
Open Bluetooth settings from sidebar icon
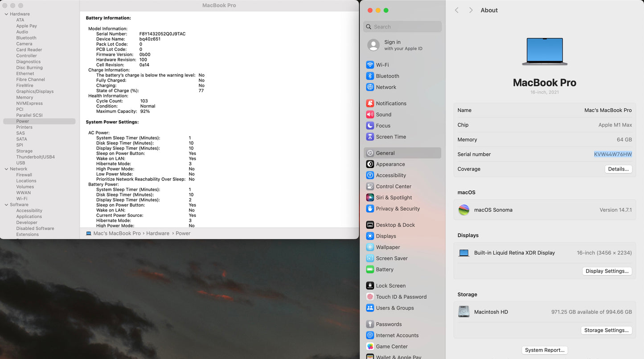(370, 76)
